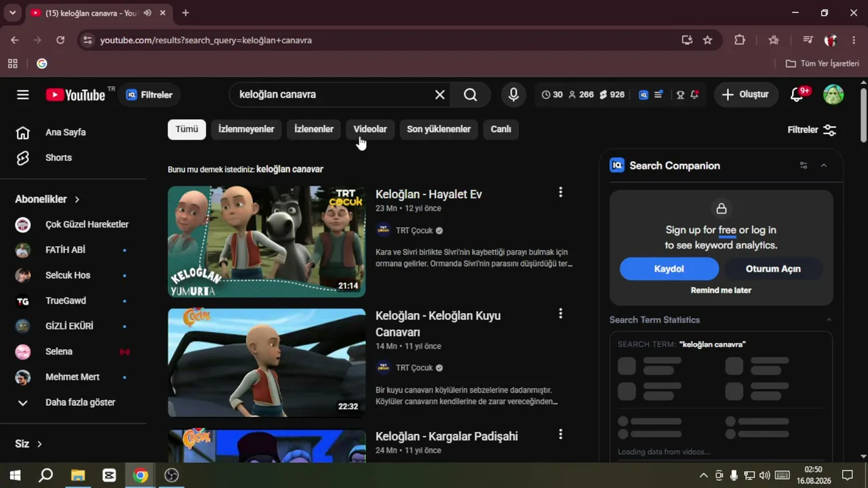
Task: Click the blue Kaydol button
Action: point(669,269)
